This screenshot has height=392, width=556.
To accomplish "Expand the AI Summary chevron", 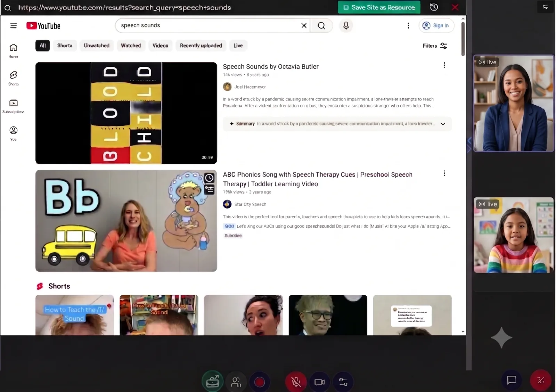I will [x=443, y=124].
